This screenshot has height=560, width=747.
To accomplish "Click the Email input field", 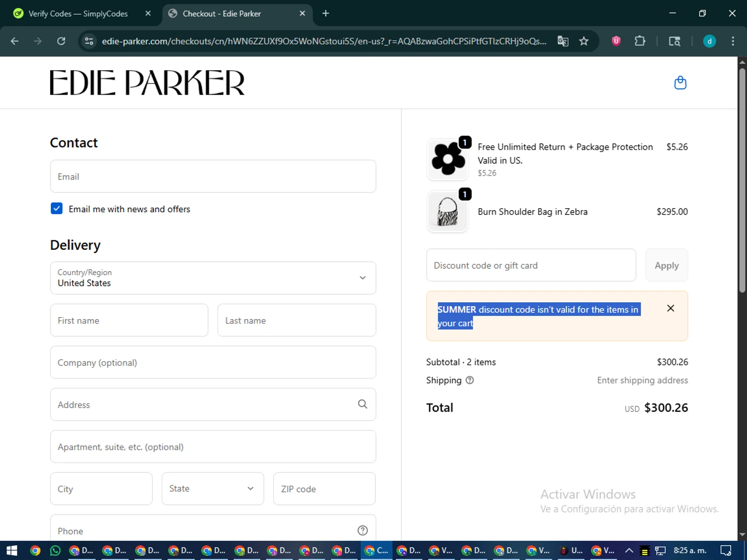I will tap(213, 176).
